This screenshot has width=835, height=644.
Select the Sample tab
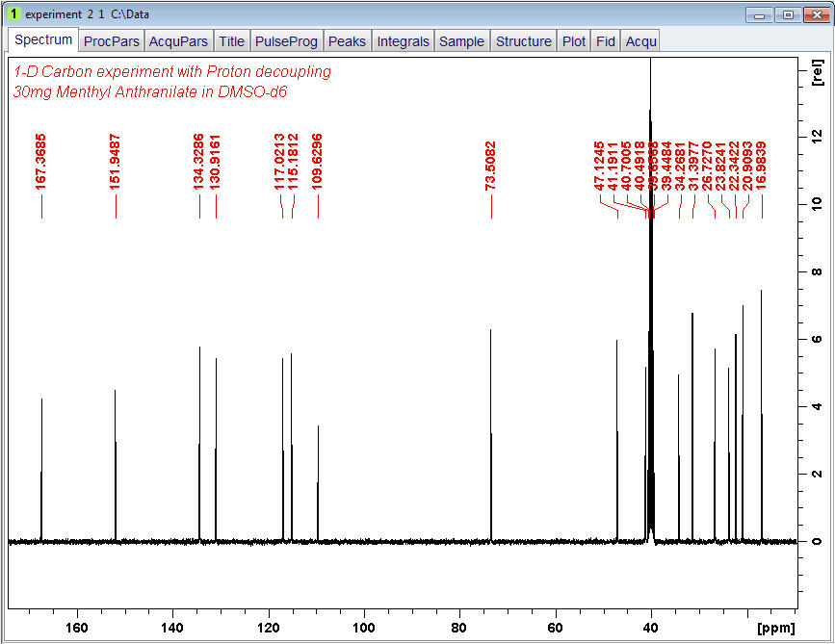461,41
